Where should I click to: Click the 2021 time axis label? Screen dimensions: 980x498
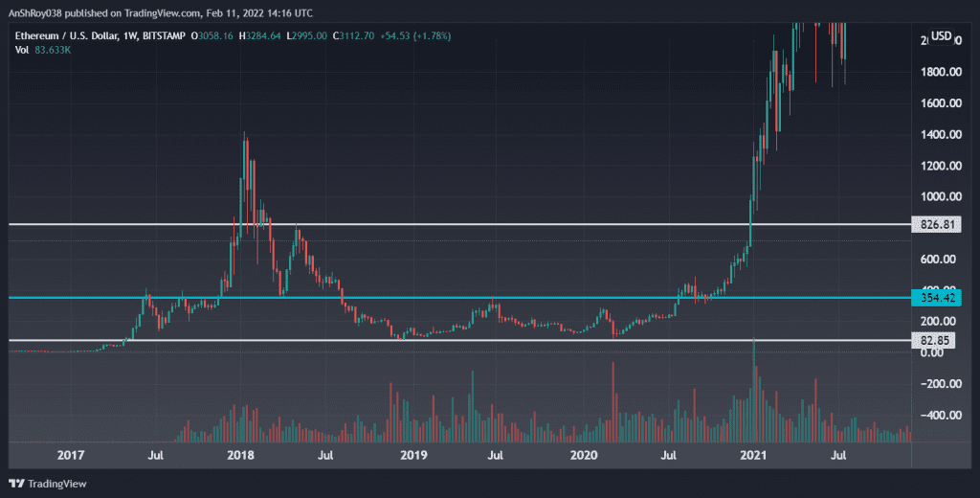754,456
